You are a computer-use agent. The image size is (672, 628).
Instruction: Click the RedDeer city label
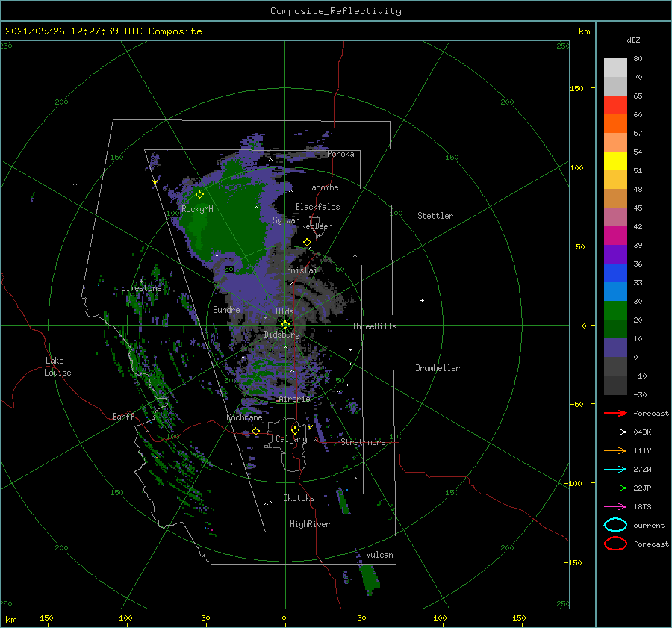(x=317, y=226)
